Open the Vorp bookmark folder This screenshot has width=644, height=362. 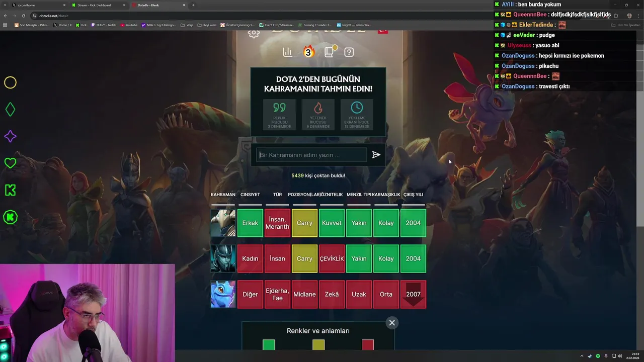187,25
